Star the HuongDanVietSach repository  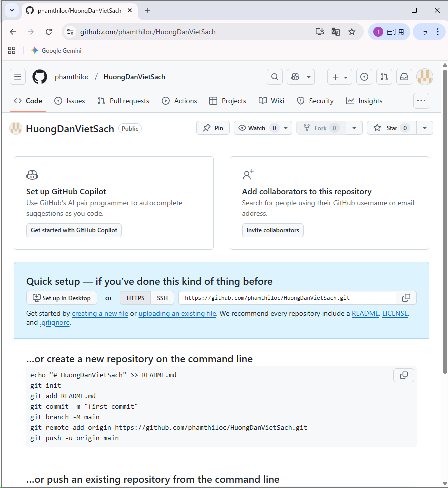(391, 128)
